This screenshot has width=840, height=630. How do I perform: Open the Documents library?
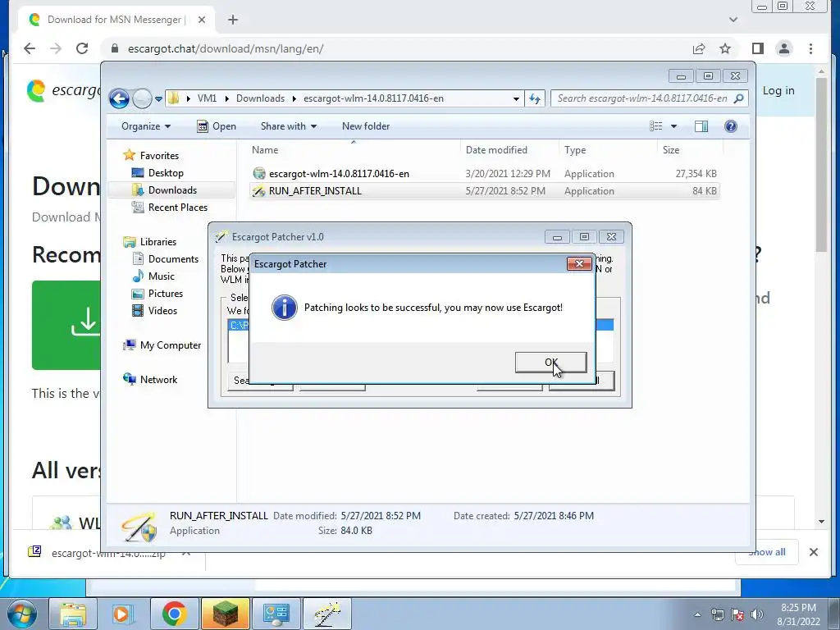[x=173, y=258]
